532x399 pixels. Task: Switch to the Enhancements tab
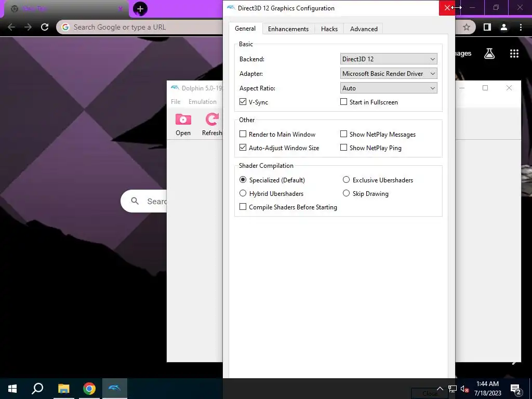pos(288,29)
